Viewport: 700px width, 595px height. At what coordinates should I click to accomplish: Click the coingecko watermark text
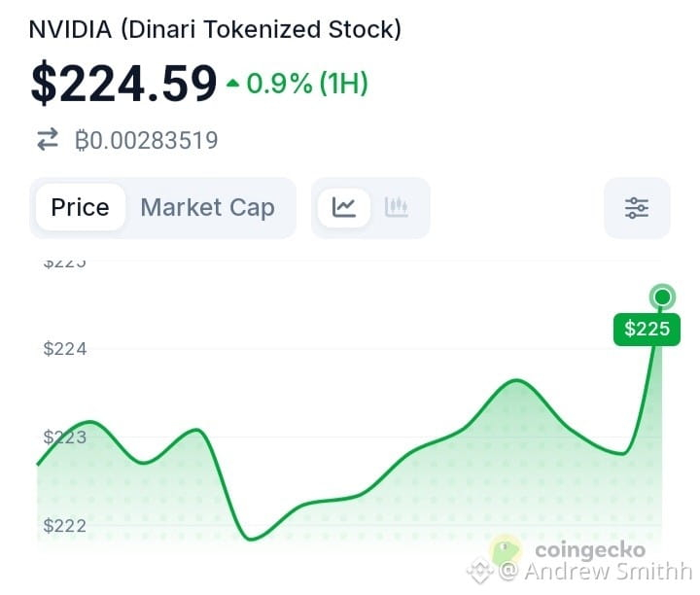tap(590, 550)
